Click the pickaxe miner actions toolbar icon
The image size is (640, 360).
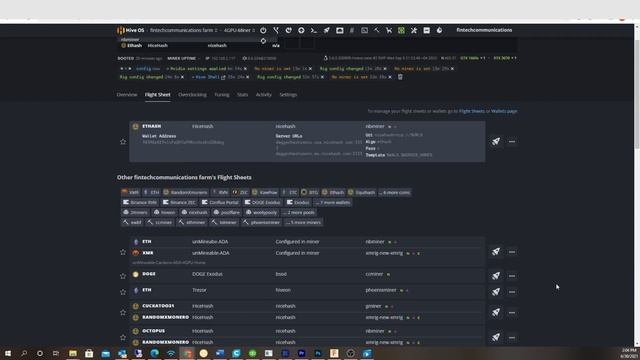point(376,30)
